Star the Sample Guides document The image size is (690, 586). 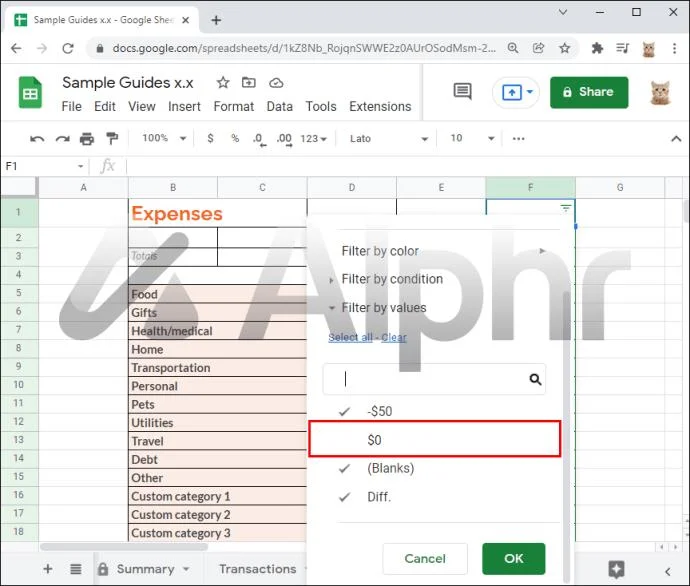tap(223, 82)
